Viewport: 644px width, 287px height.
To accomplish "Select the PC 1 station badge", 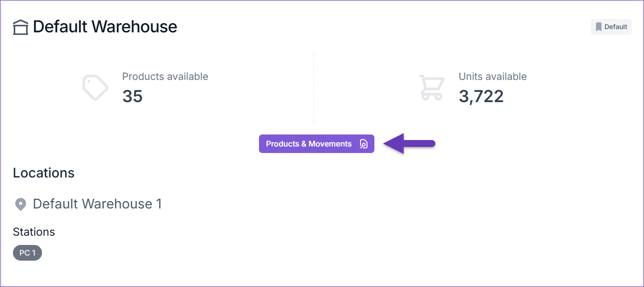I will tap(27, 253).
